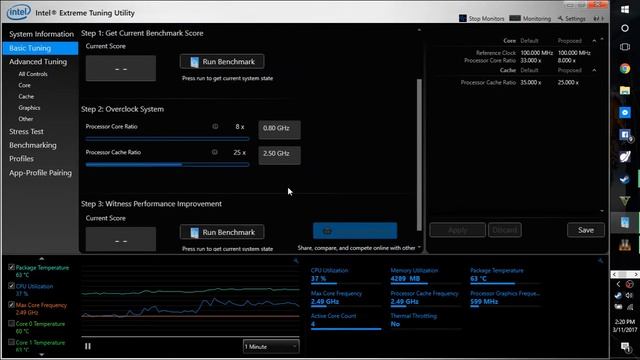
Task: Open Settings with the wrench icon
Action: point(571,18)
